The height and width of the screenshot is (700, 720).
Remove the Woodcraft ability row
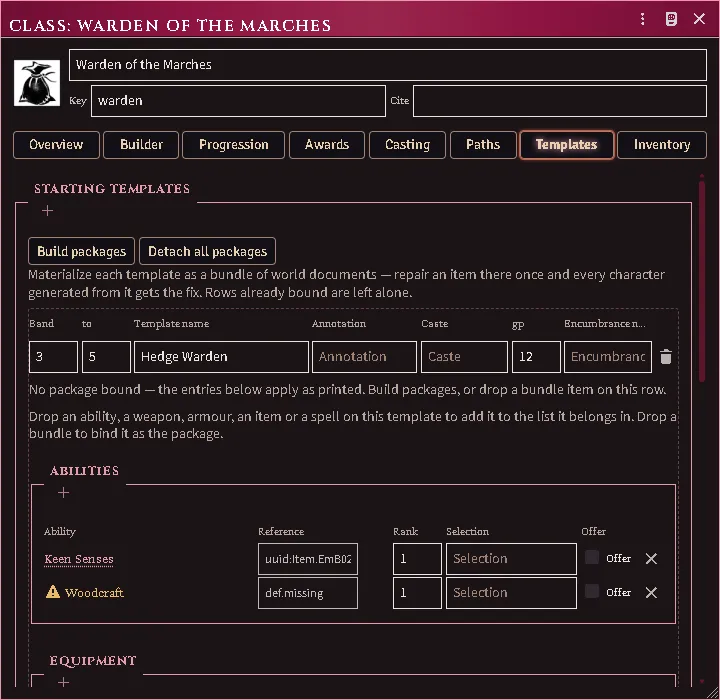pos(651,593)
